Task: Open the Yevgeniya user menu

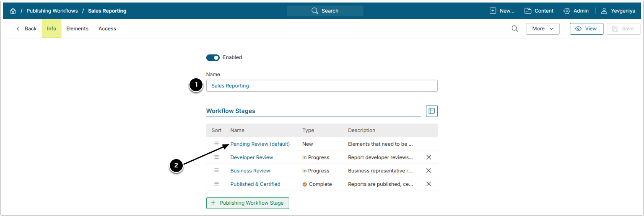Action: pos(618,11)
